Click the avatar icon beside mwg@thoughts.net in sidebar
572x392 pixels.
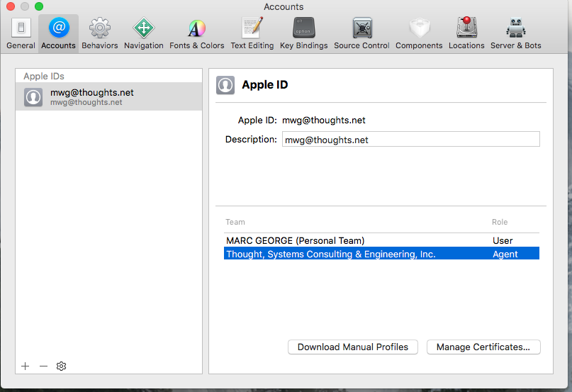tap(33, 97)
